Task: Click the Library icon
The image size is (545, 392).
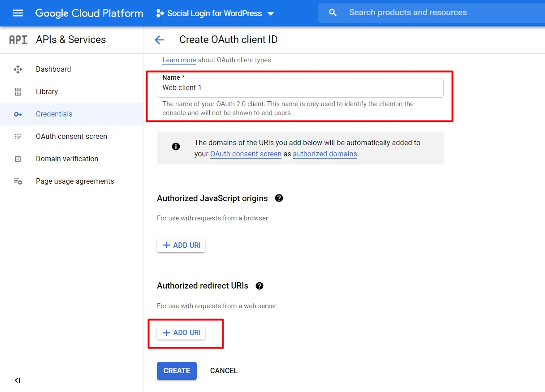Action: (18, 92)
